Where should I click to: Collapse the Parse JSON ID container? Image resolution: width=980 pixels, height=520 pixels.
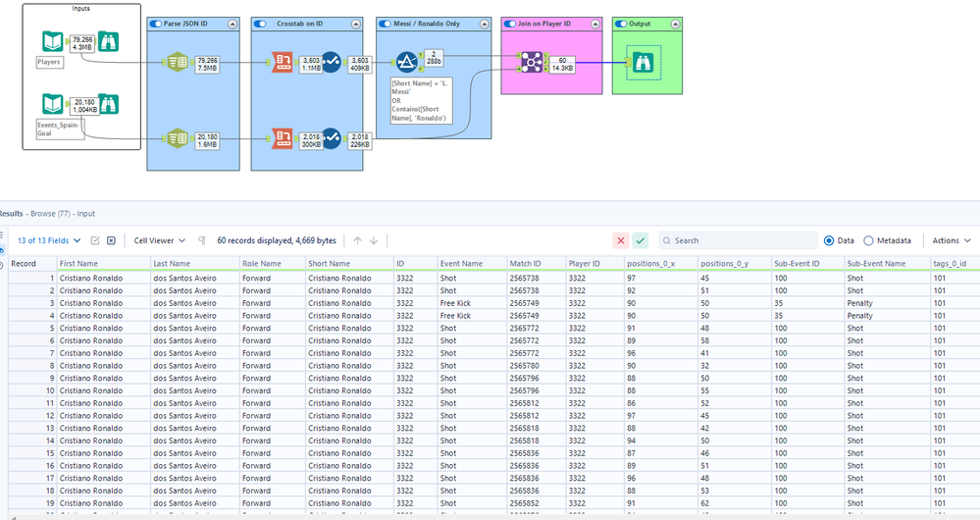[x=232, y=24]
